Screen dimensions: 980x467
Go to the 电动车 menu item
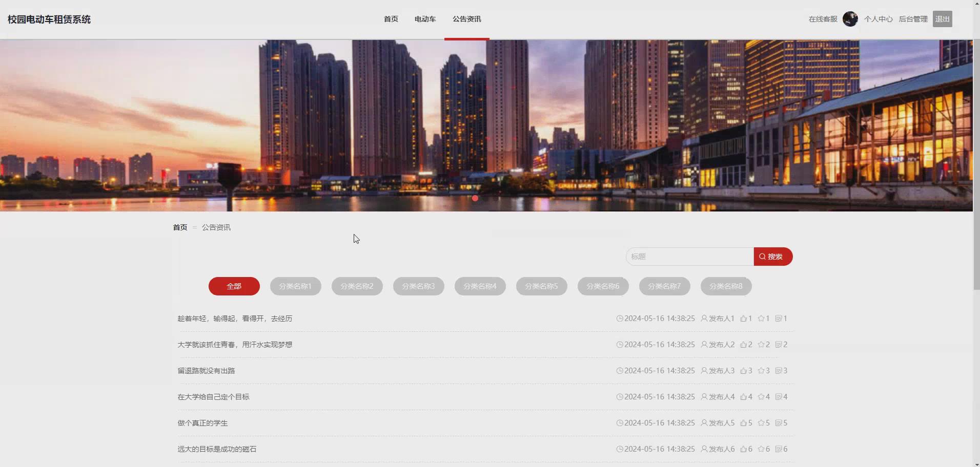click(x=425, y=19)
